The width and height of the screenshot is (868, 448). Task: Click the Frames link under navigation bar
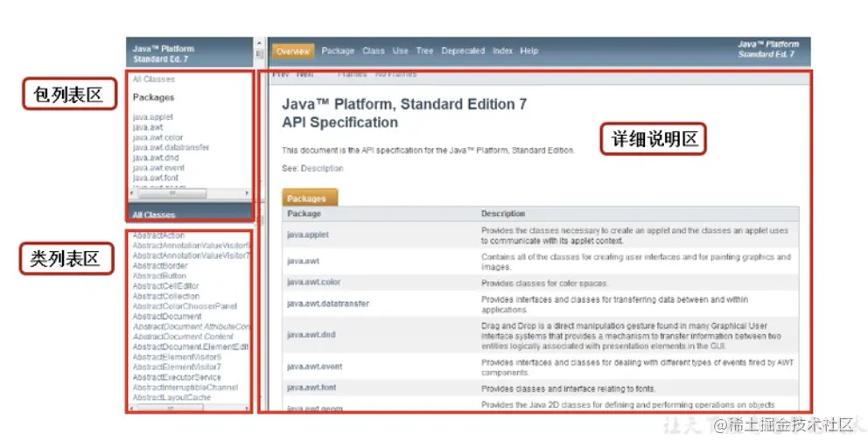tap(352, 74)
